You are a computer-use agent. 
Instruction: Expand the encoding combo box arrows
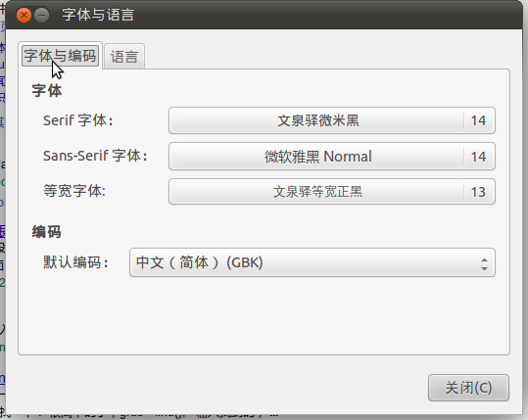point(484,264)
